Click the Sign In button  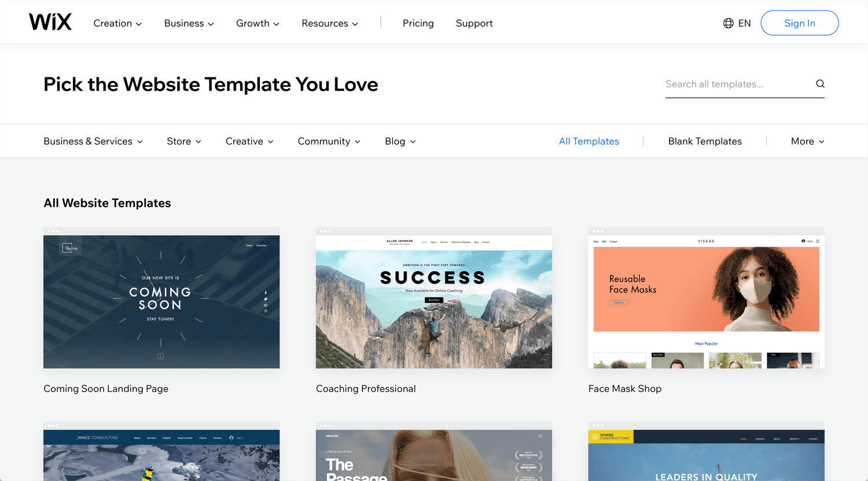click(x=799, y=23)
